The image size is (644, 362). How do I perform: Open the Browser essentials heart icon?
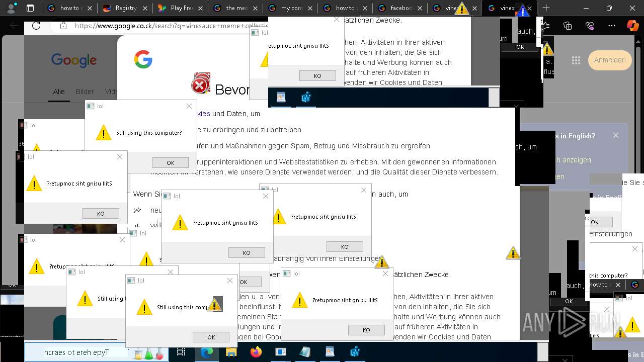click(x=590, y=26)
